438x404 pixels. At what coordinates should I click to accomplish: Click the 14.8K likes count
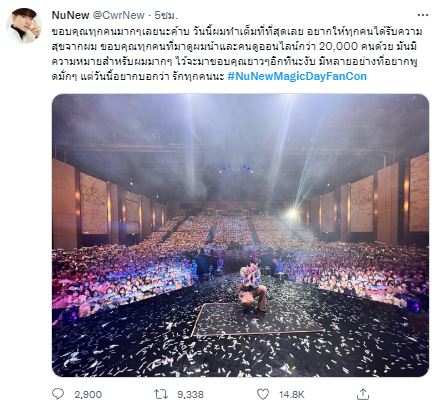tap(292, 395)
